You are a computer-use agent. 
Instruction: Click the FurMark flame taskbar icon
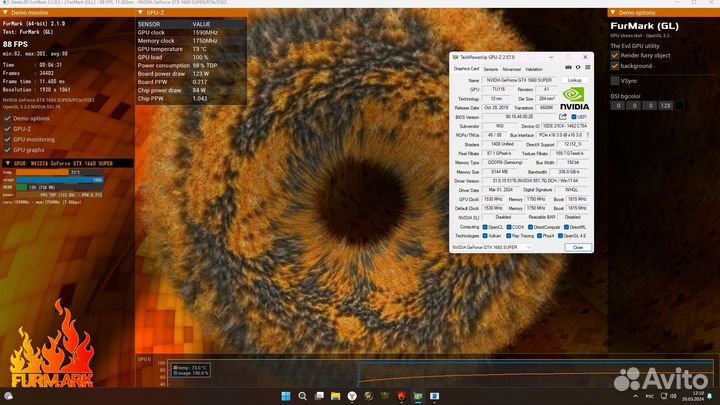pyautogui.click(x=402, y=396)
